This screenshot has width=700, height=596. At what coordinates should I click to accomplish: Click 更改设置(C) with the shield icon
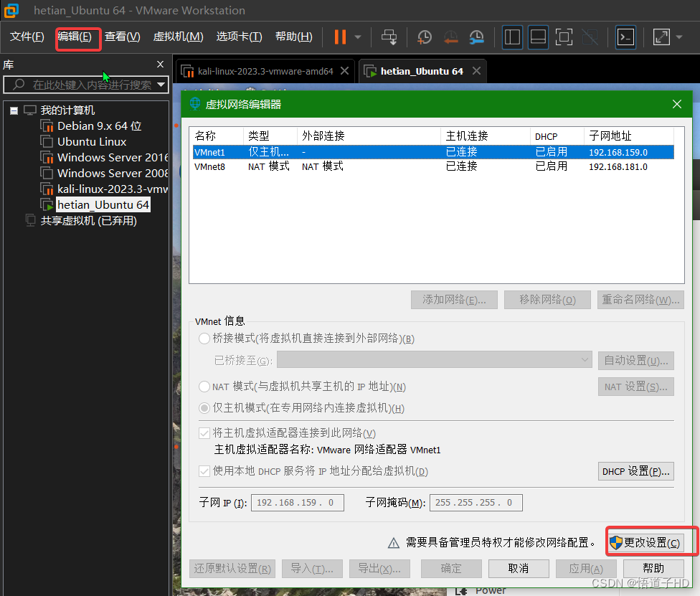(645, 542)
